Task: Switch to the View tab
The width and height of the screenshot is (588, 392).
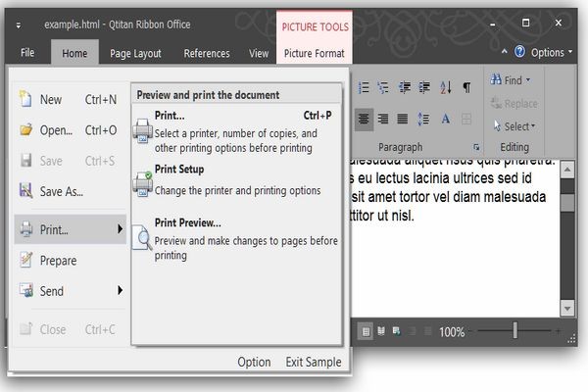Action: click(259, 53)
